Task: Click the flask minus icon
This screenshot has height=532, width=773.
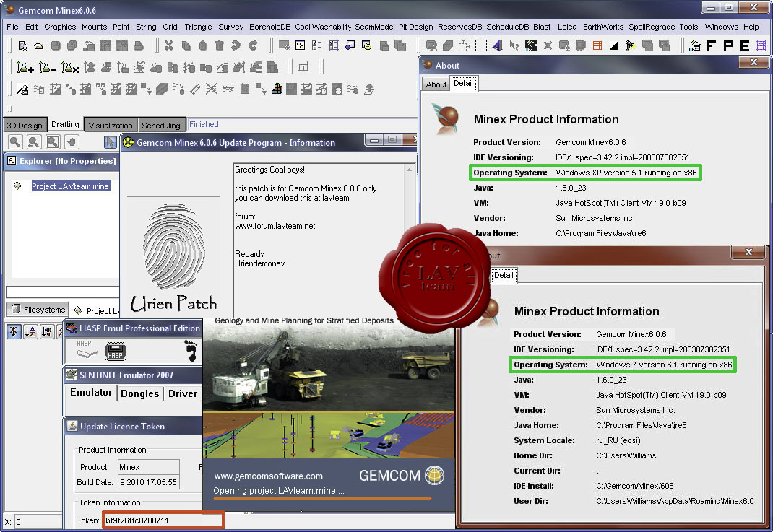Action: pyautogui.click(x=48, y=67)
